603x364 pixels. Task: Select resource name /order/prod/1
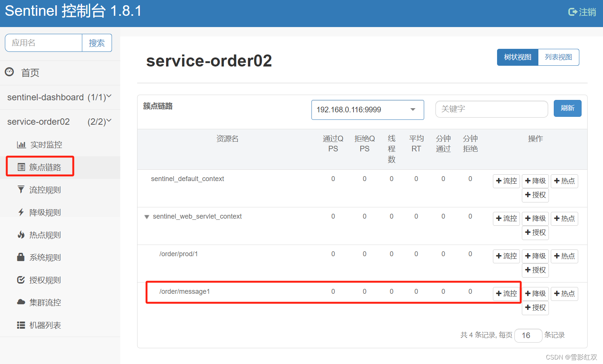coord(178,254)
